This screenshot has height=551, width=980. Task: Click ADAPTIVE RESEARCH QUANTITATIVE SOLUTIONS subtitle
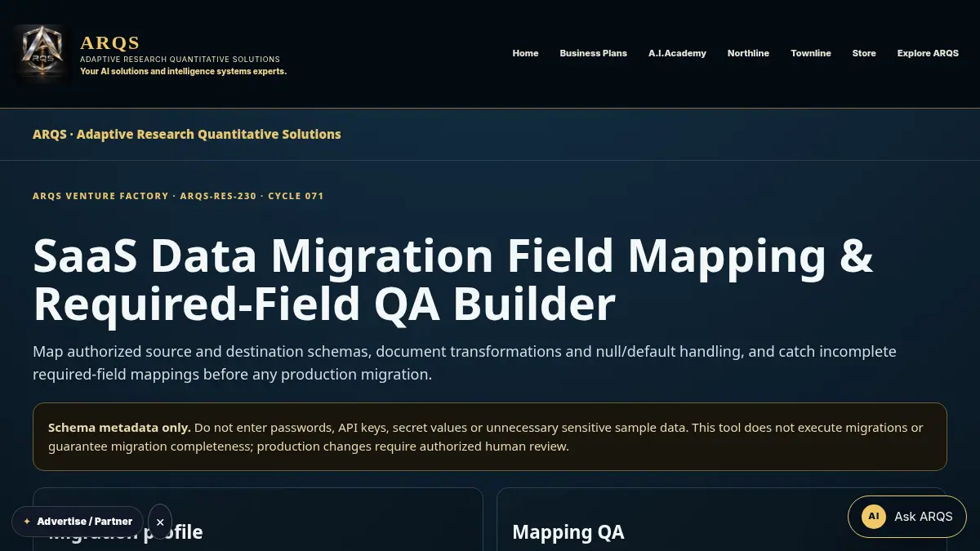pyautogui.click(x=180, y=60)
